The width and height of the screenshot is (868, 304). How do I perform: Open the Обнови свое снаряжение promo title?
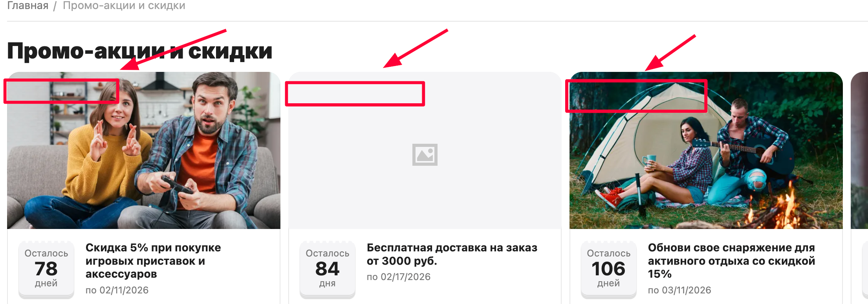pos(731,261)
